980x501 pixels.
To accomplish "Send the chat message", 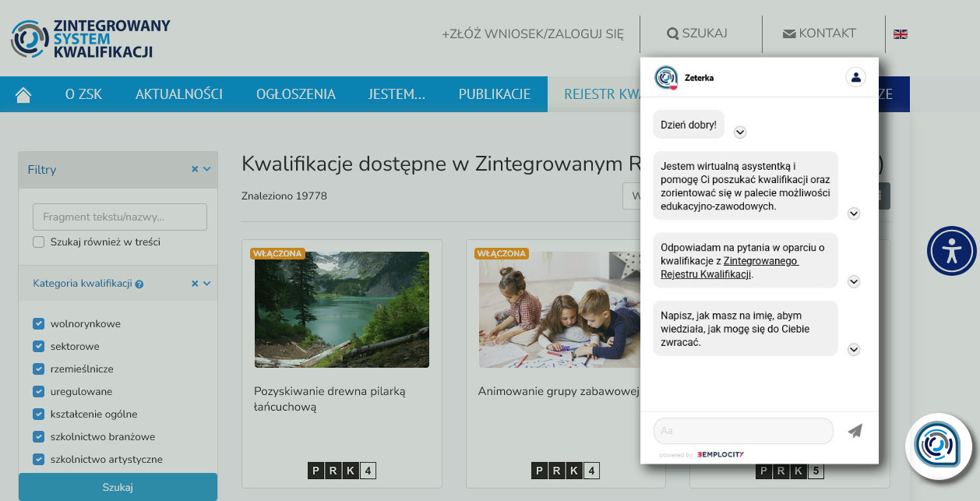I will pyautogui.click(x=855, y=430).
